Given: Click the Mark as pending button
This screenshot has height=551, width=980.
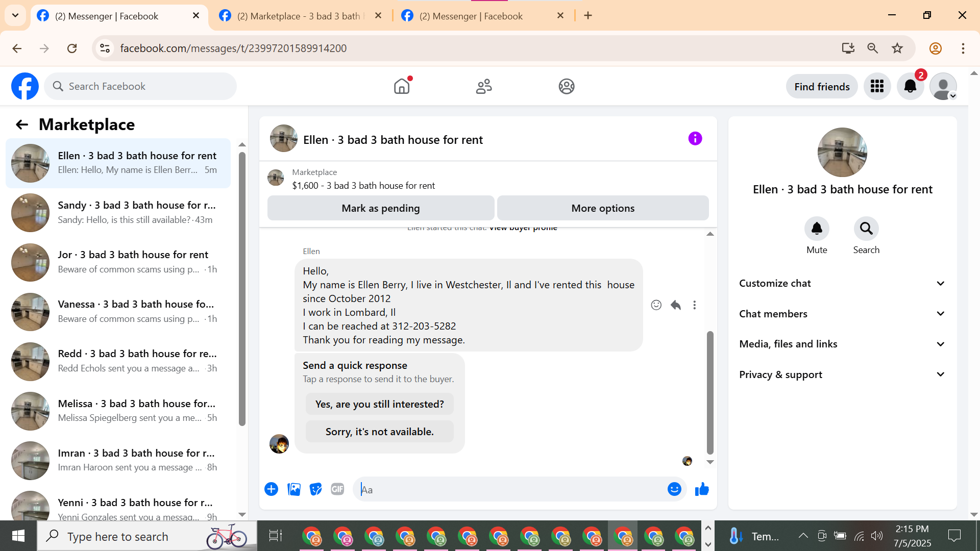Looking at the screenshot, I should pos(380,208).
